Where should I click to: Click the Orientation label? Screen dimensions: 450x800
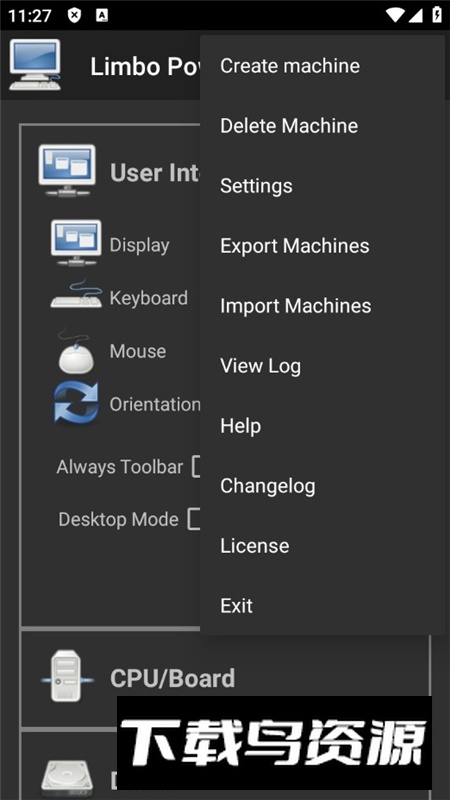click(x=155, y=404)
